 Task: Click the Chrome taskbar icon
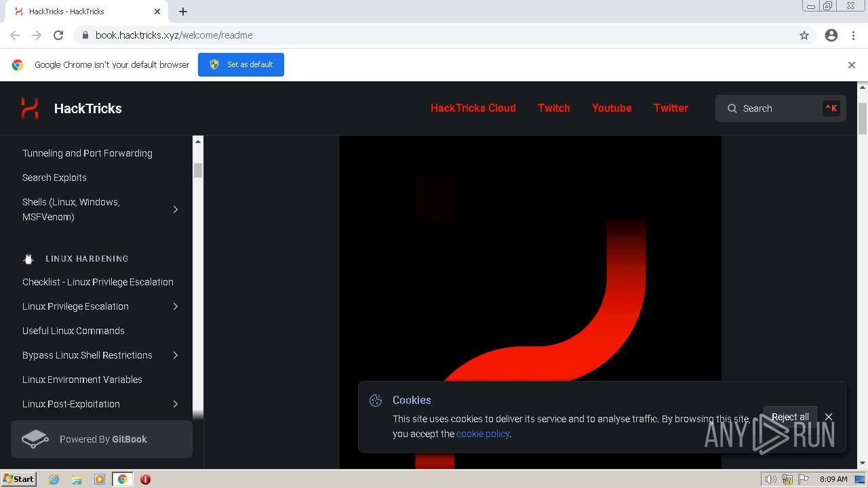pos(123,479)
